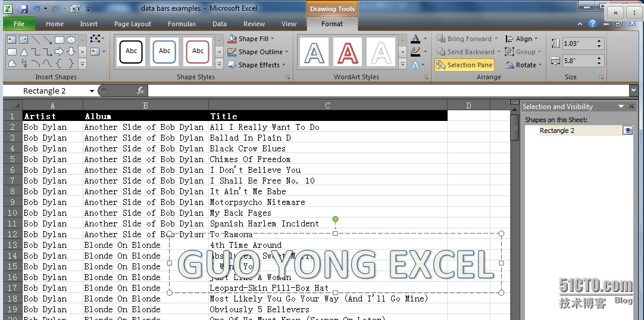This screenshot has height=320, width=644.
Task: Open the Draw Text Box dropdown
Action: coord(98,51)
